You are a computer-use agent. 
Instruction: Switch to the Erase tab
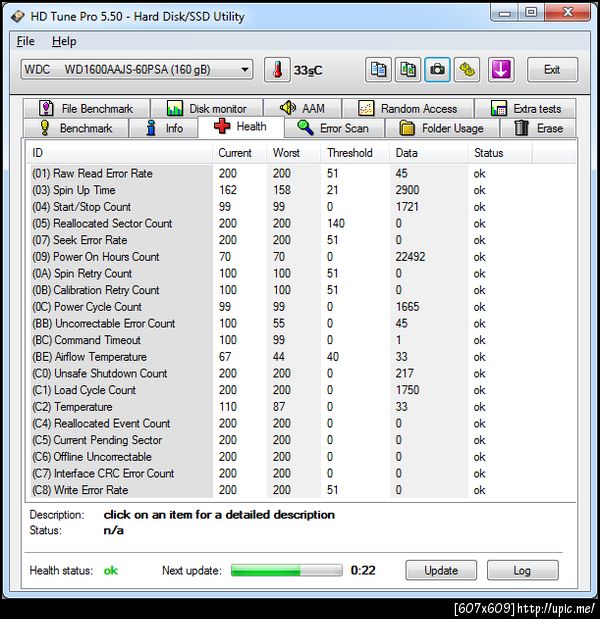[538, 128]
